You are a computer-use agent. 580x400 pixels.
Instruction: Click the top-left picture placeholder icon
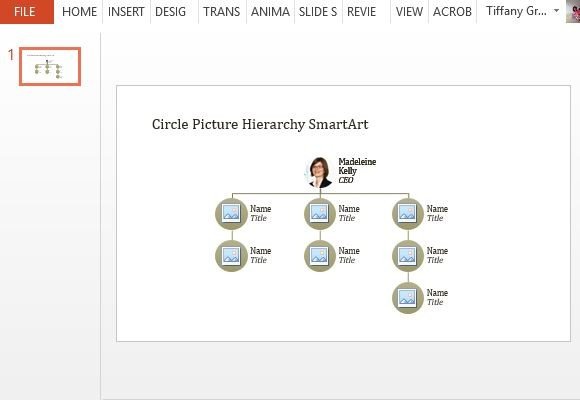(231, 214)
